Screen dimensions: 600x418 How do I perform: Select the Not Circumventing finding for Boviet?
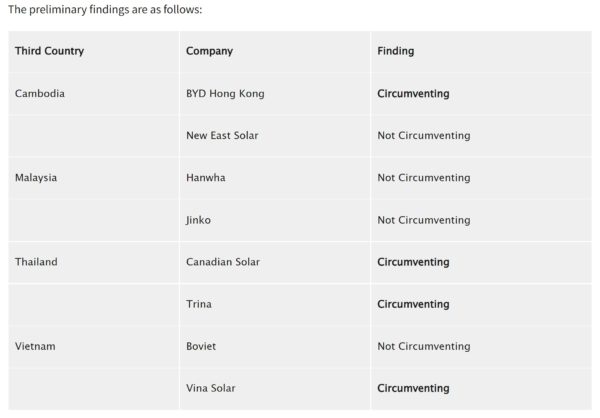coord(423,346)
